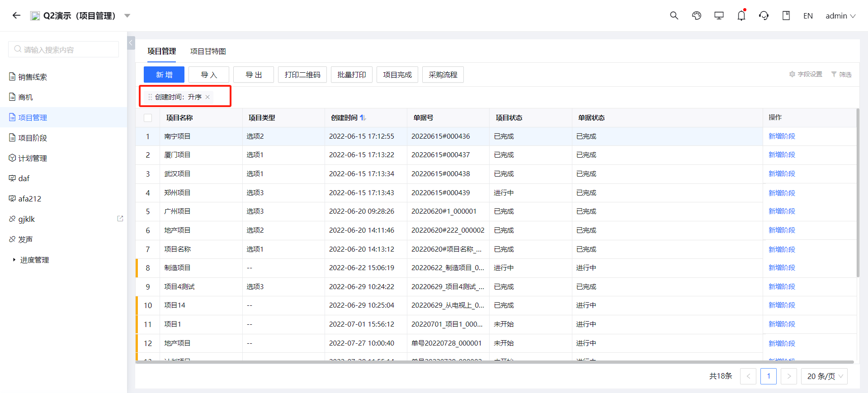
Task: Click the 采购流程 button
Action: click(443, 75)
